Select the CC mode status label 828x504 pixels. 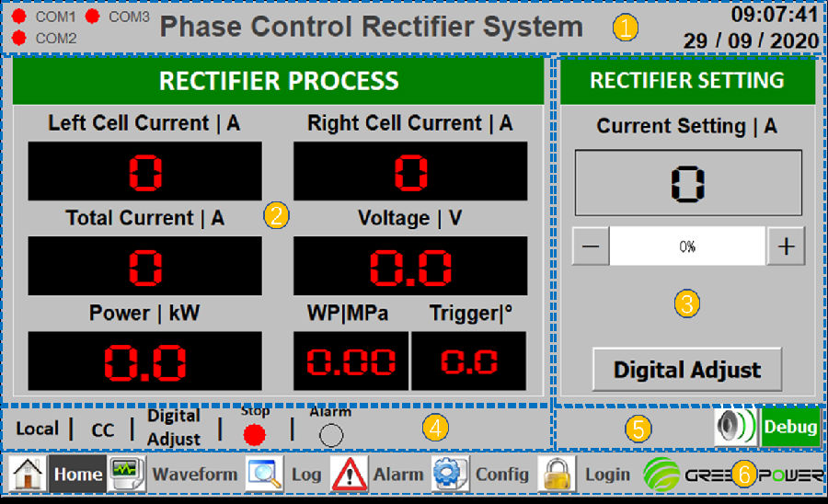tap(103, 430)
